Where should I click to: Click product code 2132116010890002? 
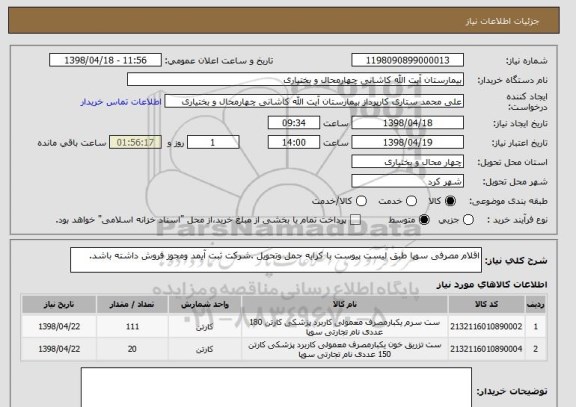[x=486, y=327]
